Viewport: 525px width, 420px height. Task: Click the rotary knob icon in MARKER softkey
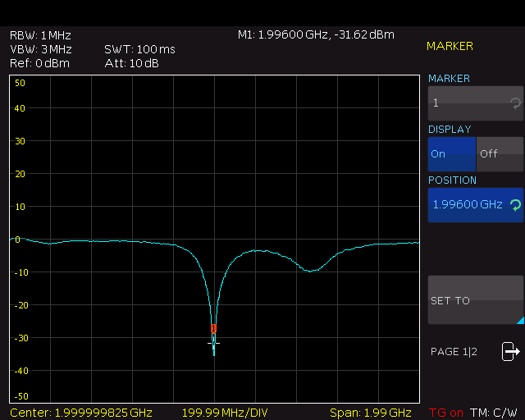(x=514, y=103)
